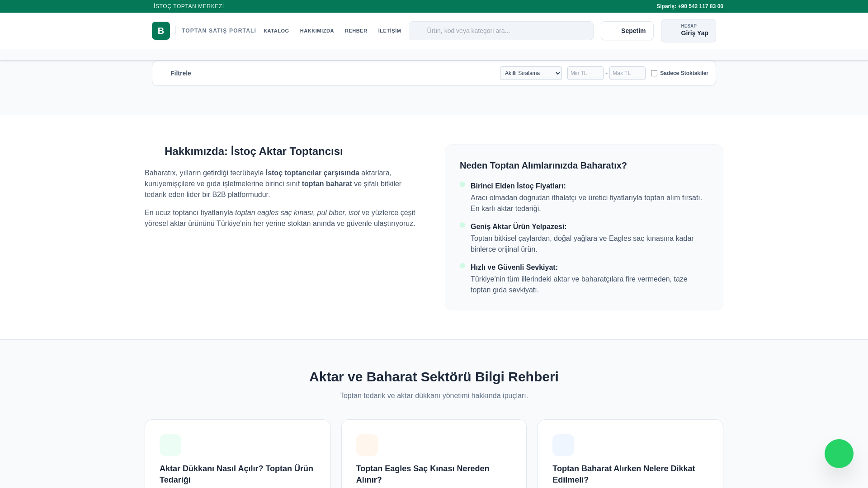This screenshot has width=868, height=488.
Task: Click the Birinci Elden İstoç Fiyatları text
Action: point(518,186)
